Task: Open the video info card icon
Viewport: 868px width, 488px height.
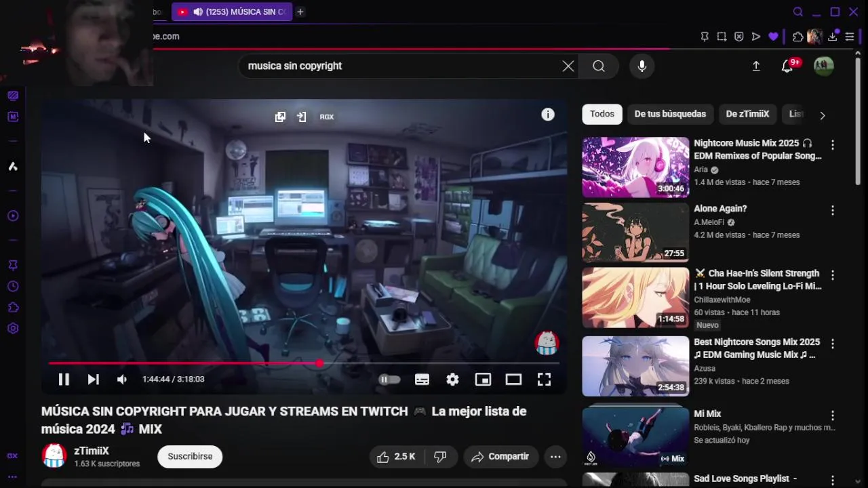Action: coord(548,115)
